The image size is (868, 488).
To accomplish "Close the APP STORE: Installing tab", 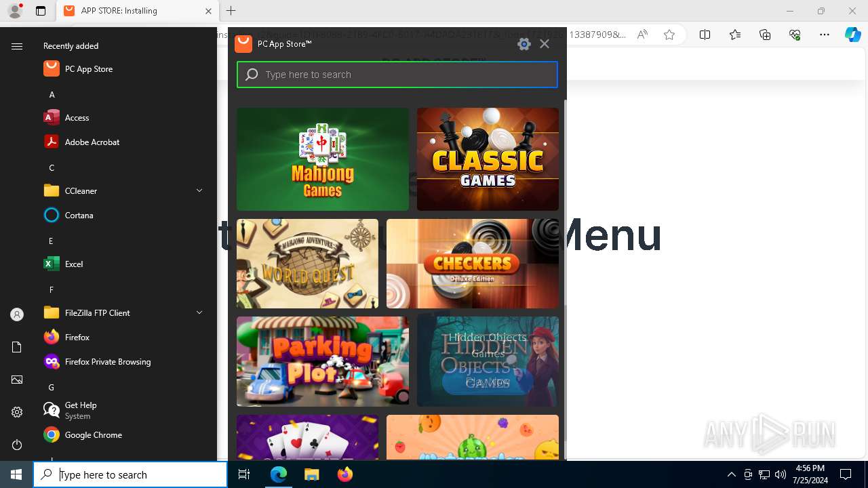I will (x=208, y=11).
